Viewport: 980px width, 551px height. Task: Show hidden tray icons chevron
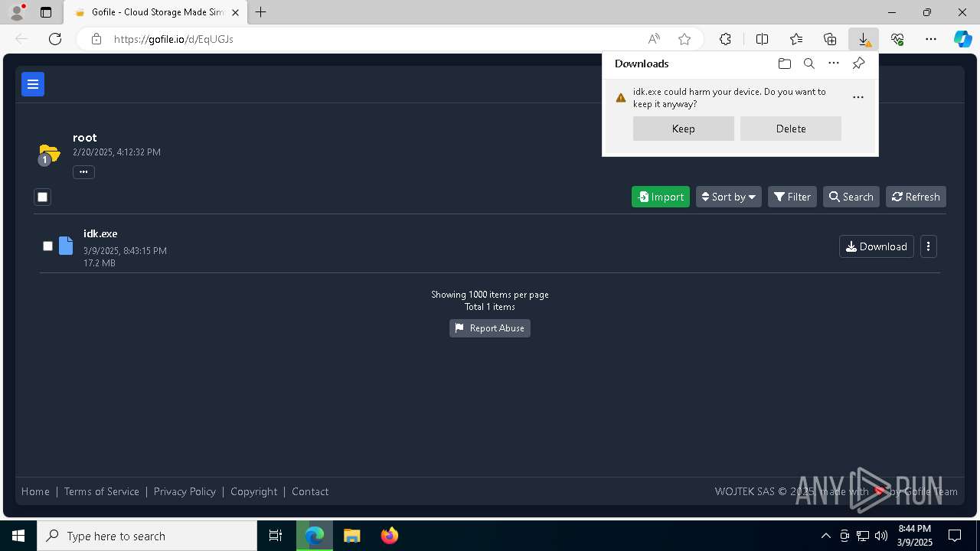[825, 536]
